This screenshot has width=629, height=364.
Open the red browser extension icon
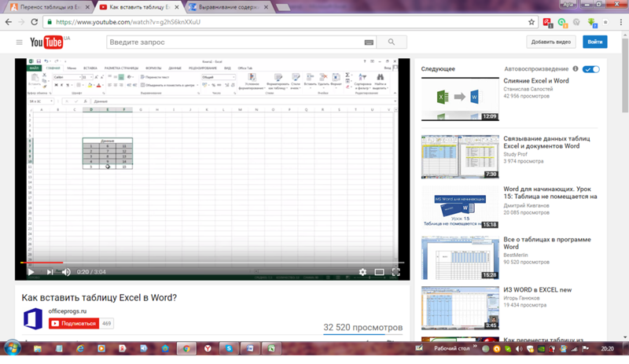click(x=547, y=23)
